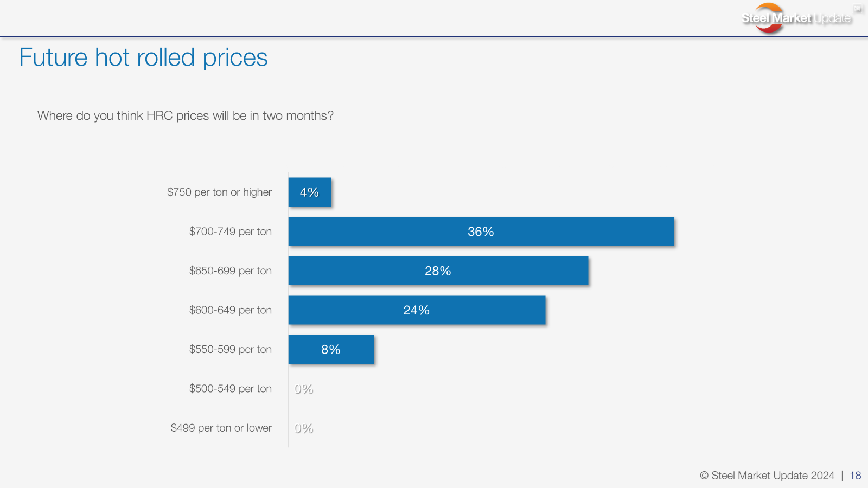Viewport: 868px width, 488px height.
Task: Click the "$500-549 per ton" axis label
Action: 230,389
